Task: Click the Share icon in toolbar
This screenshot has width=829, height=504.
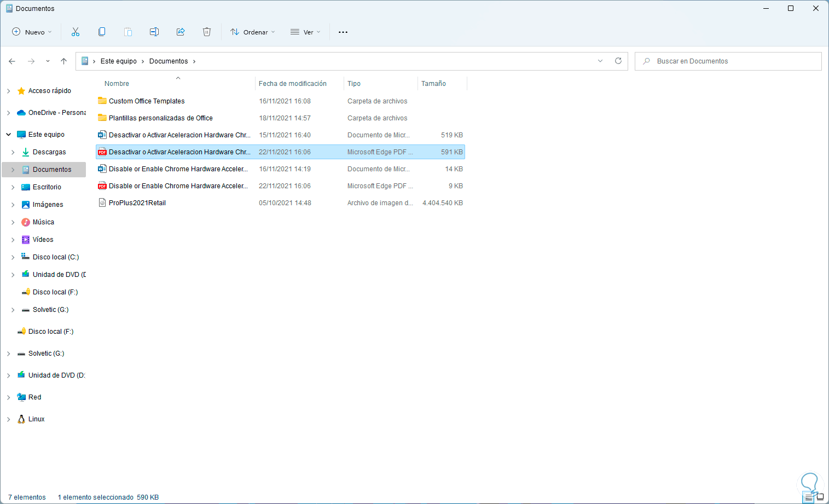Action: (x=181, y=32)
